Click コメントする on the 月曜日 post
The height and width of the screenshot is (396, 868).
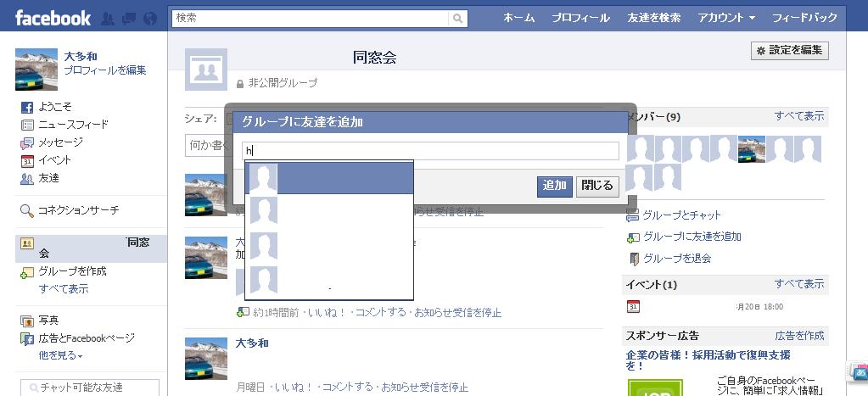point(347,387)
